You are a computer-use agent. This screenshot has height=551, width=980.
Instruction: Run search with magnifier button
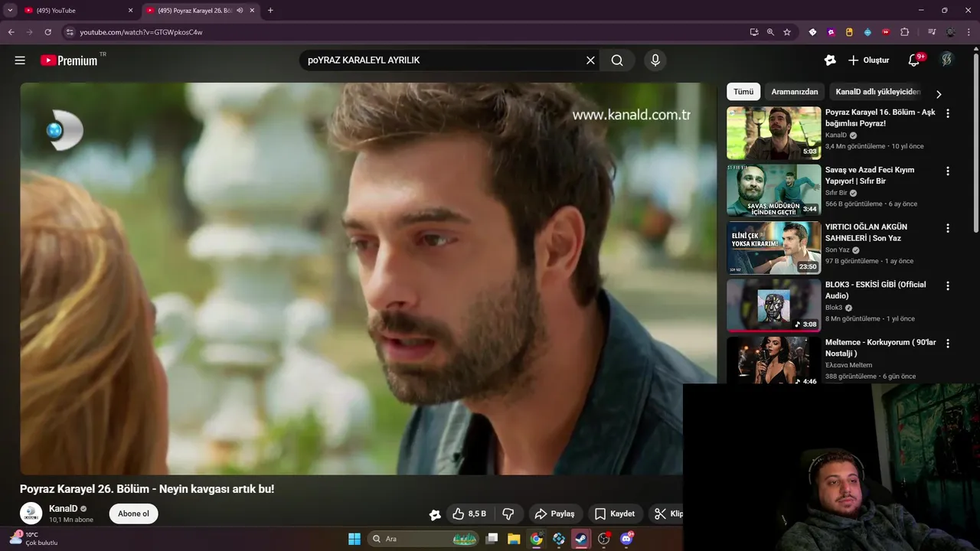click(617, 60)
